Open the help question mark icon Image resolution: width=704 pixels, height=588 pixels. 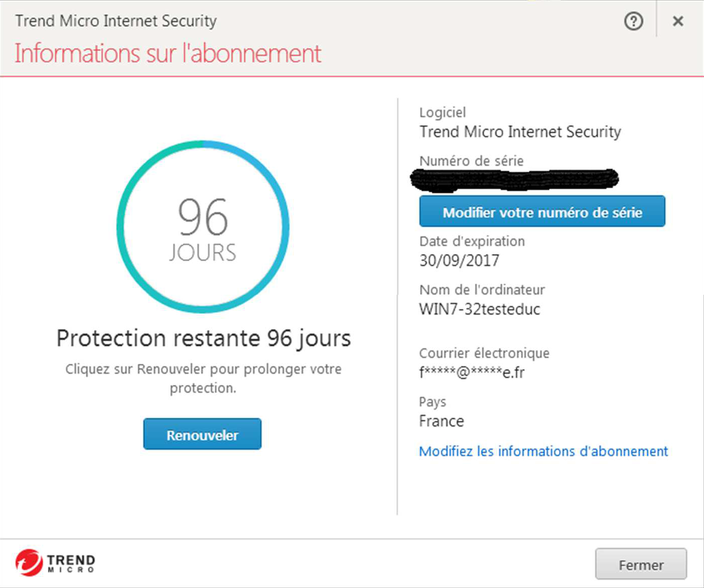pyautogui.click(x=633, y=21)
